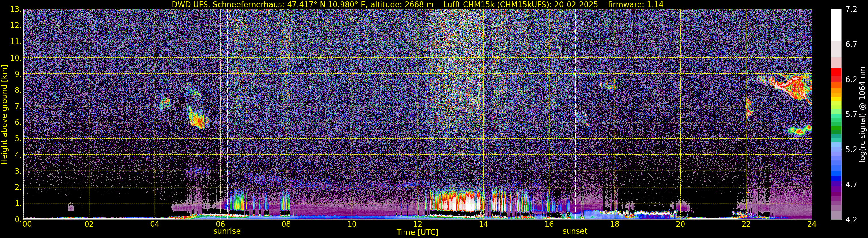Click the mid-level cloud patch near 05 UTC at 6 km

click(198, 117)
